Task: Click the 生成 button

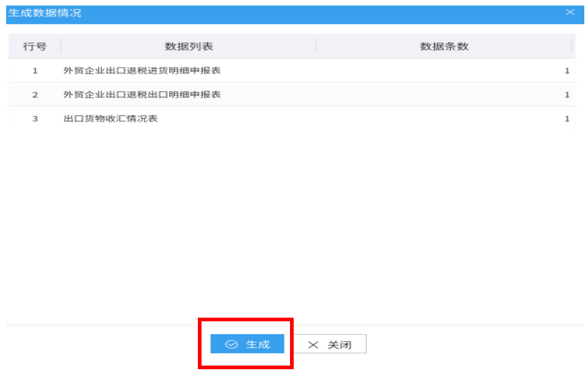Action: pyautogui.click(x=247, y=344)
